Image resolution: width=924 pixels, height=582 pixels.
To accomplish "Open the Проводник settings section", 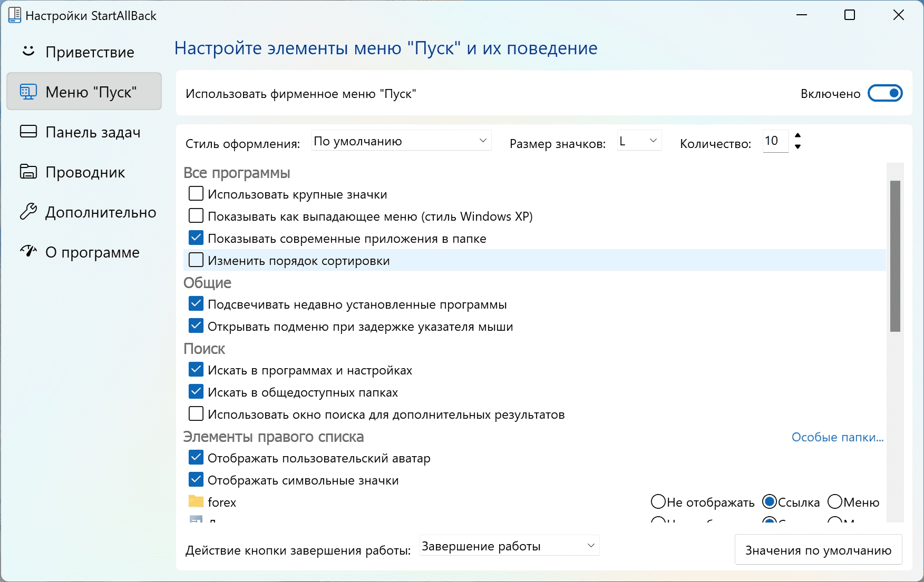I will 85,172.
